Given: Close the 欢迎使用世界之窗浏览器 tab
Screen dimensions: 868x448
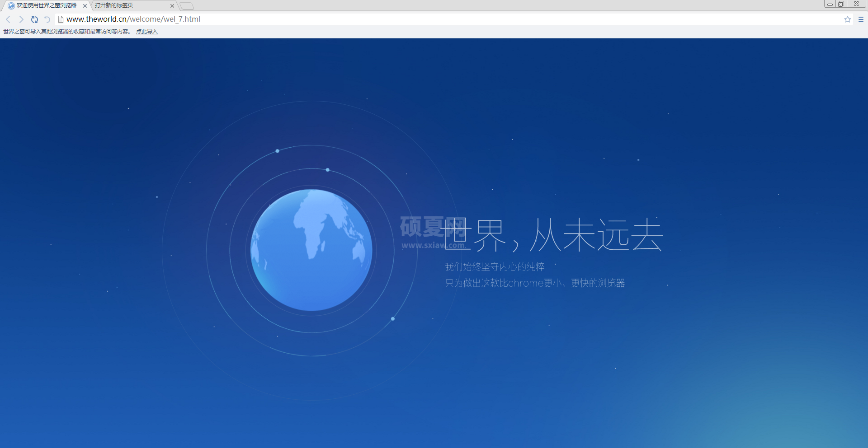Looking at the screenshot, I should tap(85, 6).
